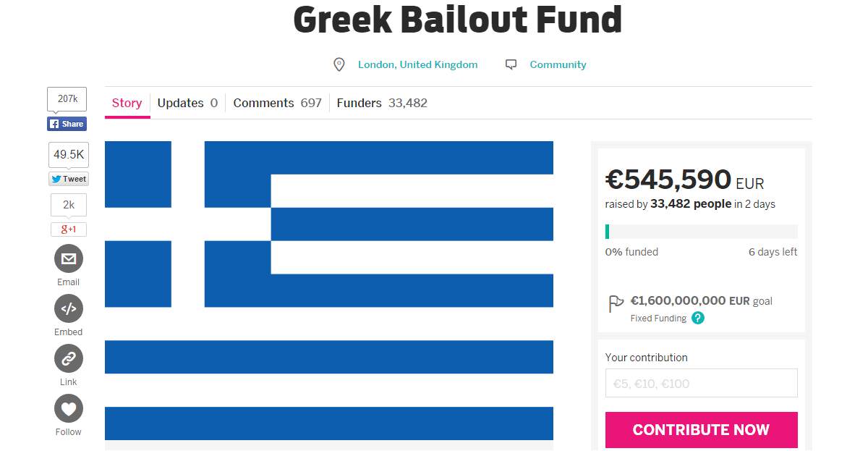Screen dimensions: 868x451
Task: Switch to the Story tab
Action: (127, 103)
